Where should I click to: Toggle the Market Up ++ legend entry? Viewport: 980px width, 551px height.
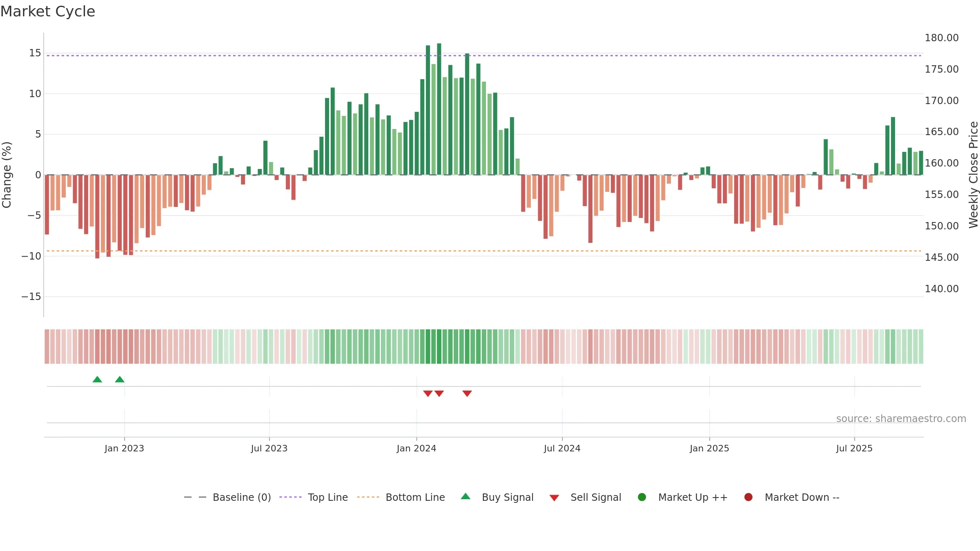pyautogui.click(x=682, y=497)
